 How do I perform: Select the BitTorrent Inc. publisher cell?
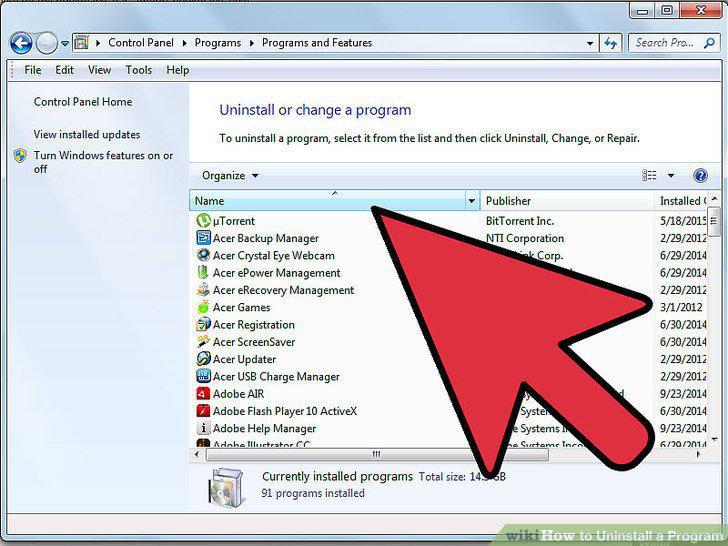(520, 221)
